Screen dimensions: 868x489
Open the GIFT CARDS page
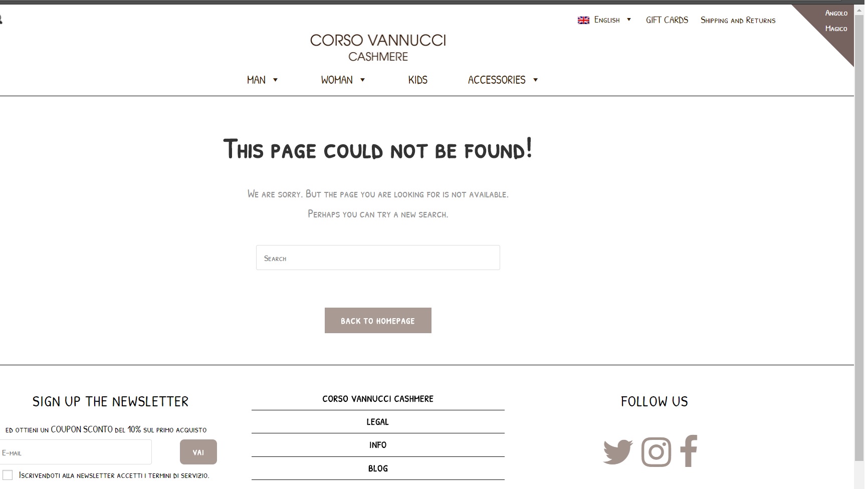coord(667,20)
